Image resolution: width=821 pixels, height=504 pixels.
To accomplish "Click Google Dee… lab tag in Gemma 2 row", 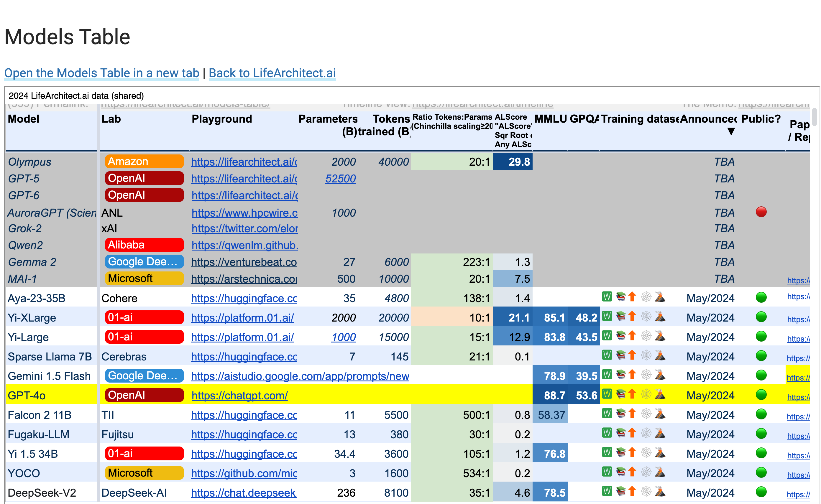I will click(144, 261).
